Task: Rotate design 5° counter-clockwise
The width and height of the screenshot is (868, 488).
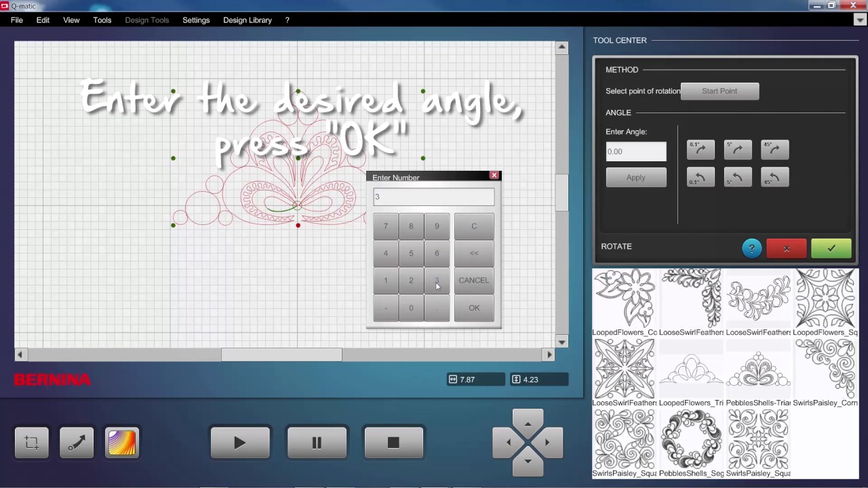Action: pyautogui.click(x=737, y=178)
